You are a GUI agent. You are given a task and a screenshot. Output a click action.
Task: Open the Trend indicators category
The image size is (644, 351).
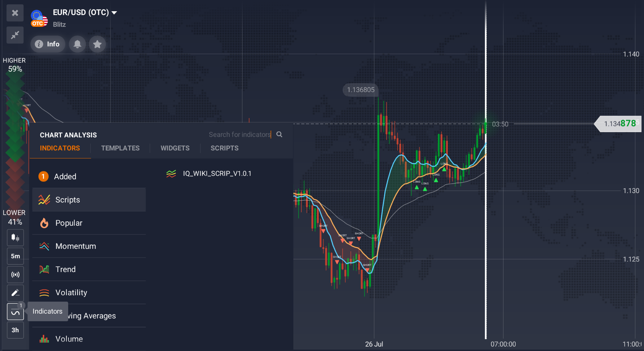click(89, 269)
